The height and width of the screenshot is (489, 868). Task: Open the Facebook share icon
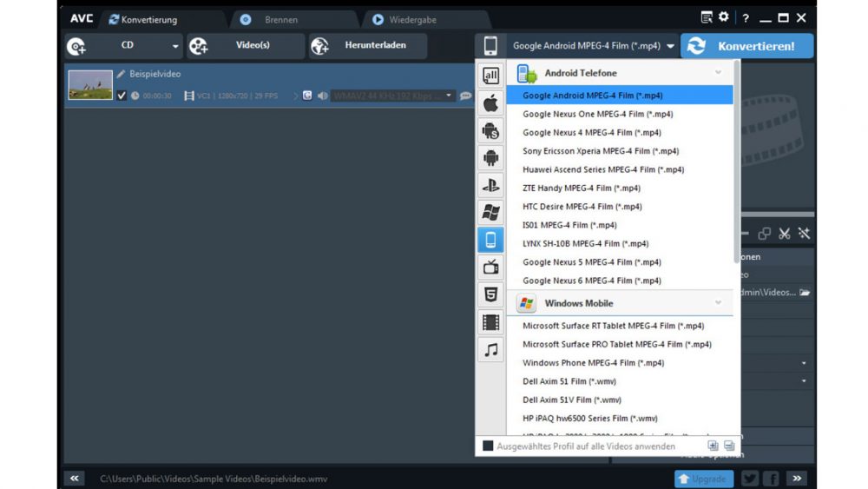pos(771,479)
